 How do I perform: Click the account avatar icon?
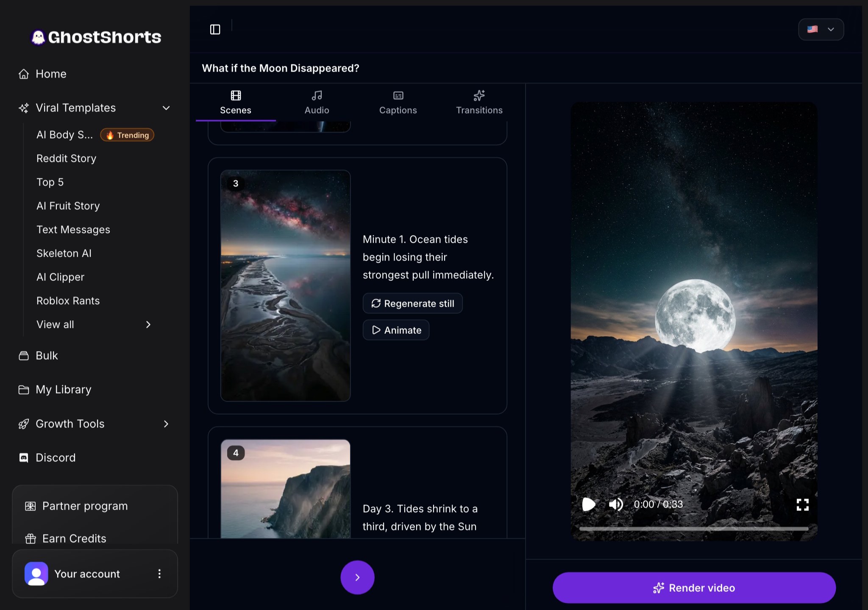[36, 574]
